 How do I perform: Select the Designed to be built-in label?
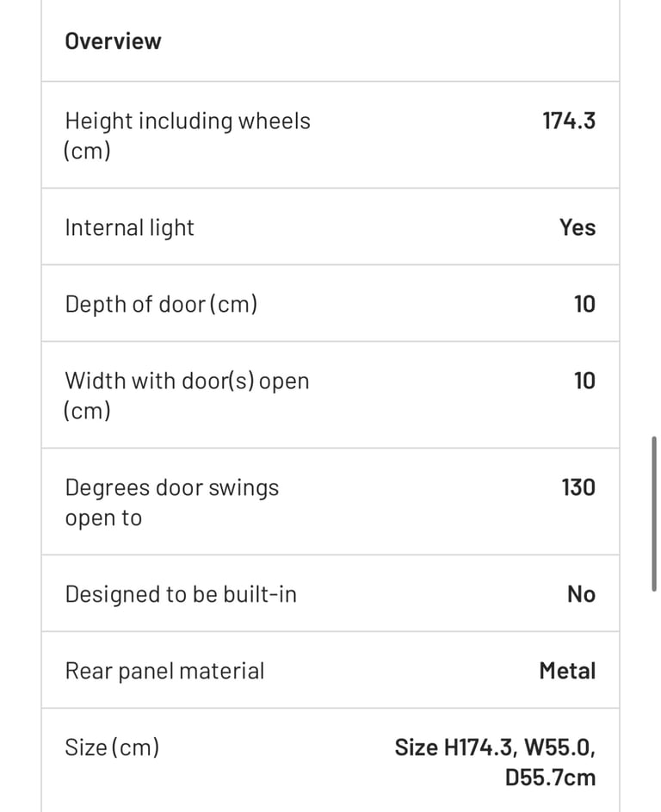pos(181,594)
